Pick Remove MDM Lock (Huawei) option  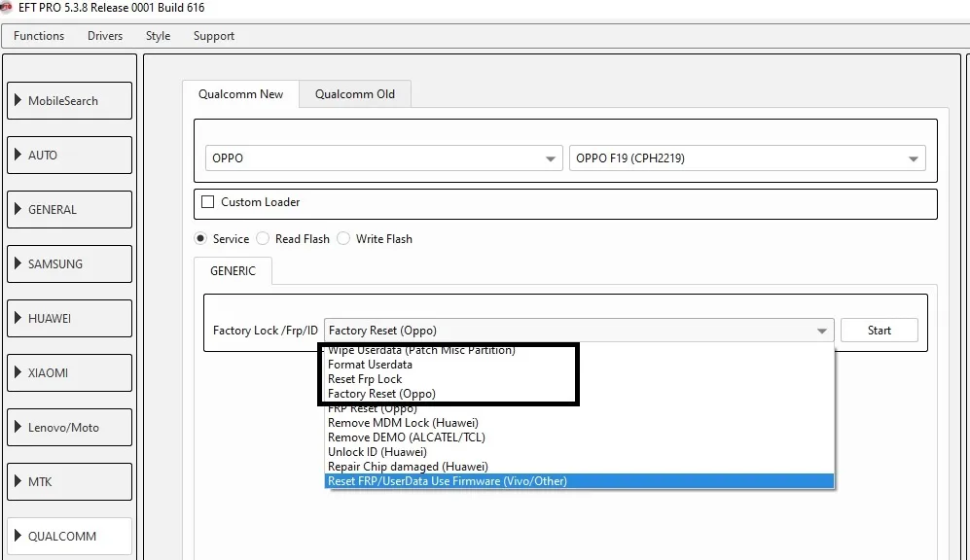403,423
